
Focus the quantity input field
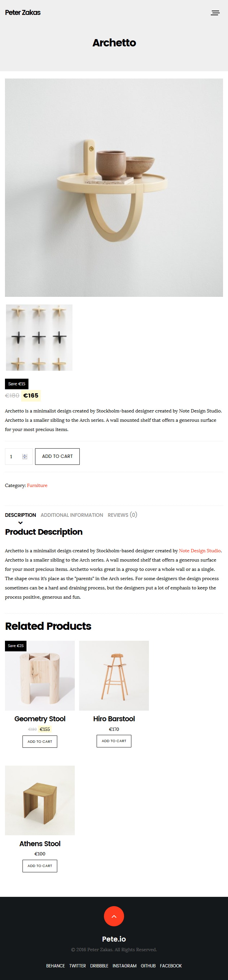[18, 457]
